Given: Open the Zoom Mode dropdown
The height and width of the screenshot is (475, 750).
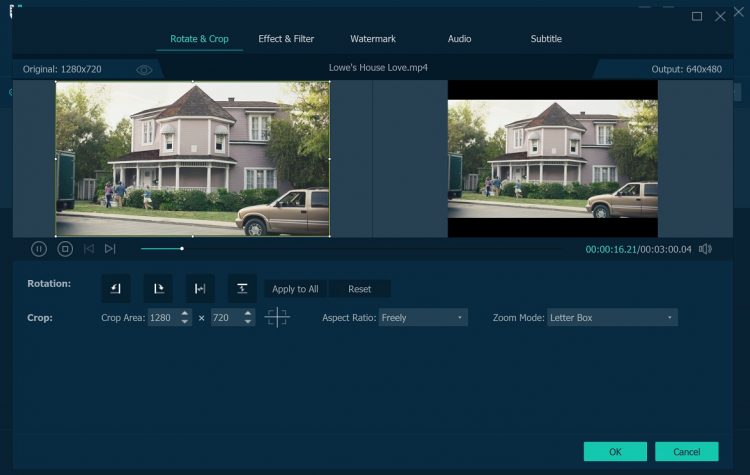Looking at the screenshot, I should [x=612, y=318].
